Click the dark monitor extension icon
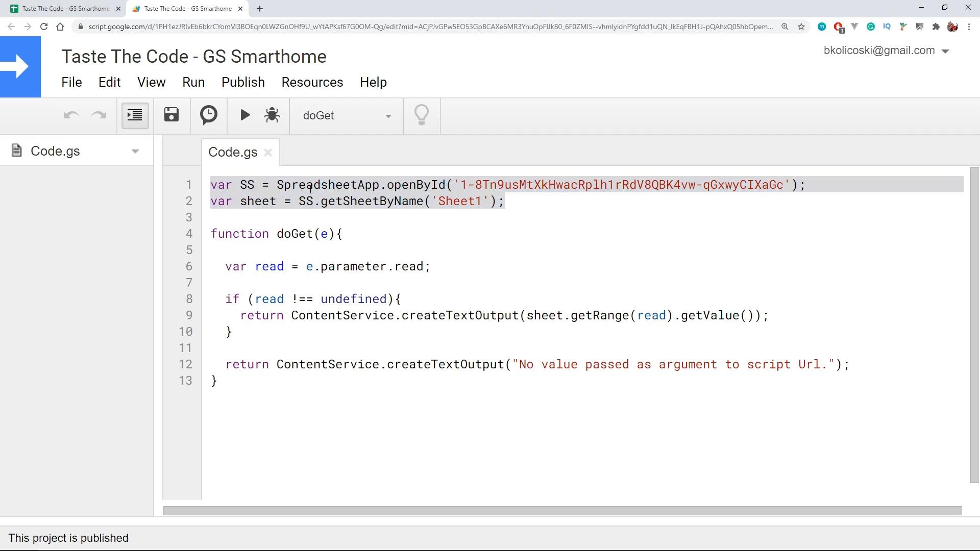This screenshot has height=551, width=980. pos(920,27)
